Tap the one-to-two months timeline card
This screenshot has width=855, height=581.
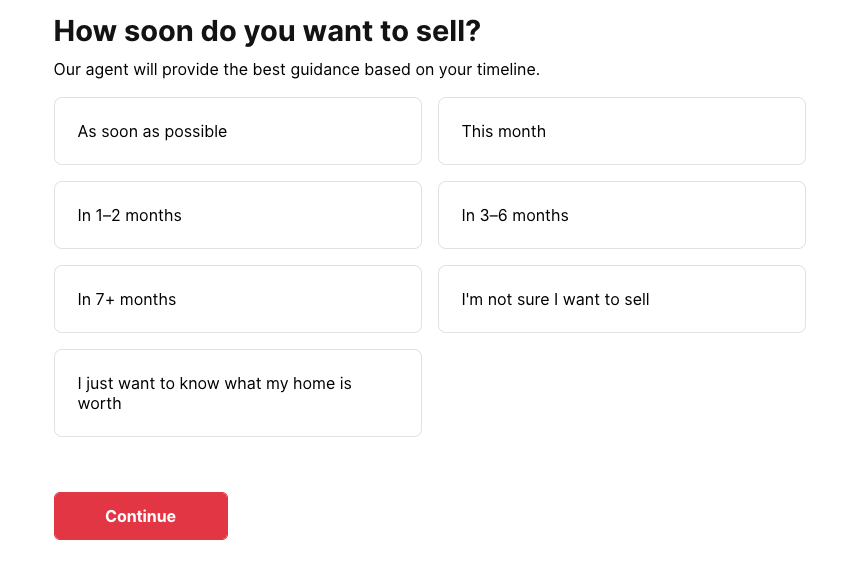[237, 215]
